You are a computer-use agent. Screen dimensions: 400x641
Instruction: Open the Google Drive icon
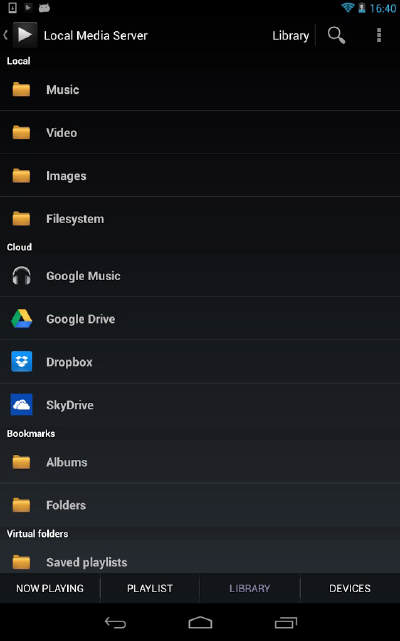(x=21, y=319)
